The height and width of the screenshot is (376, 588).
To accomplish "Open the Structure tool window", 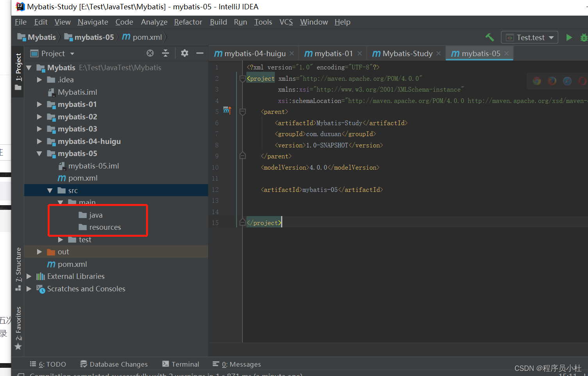I will pos(18,269).
